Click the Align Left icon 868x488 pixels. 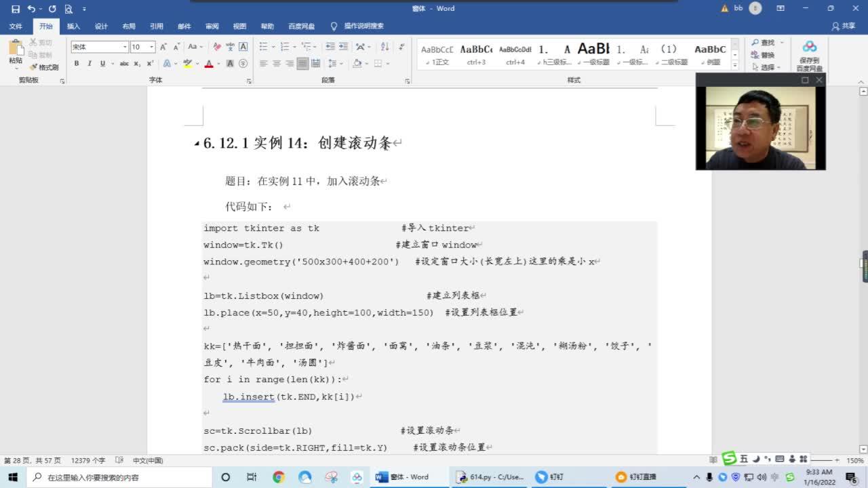(263, 64)
